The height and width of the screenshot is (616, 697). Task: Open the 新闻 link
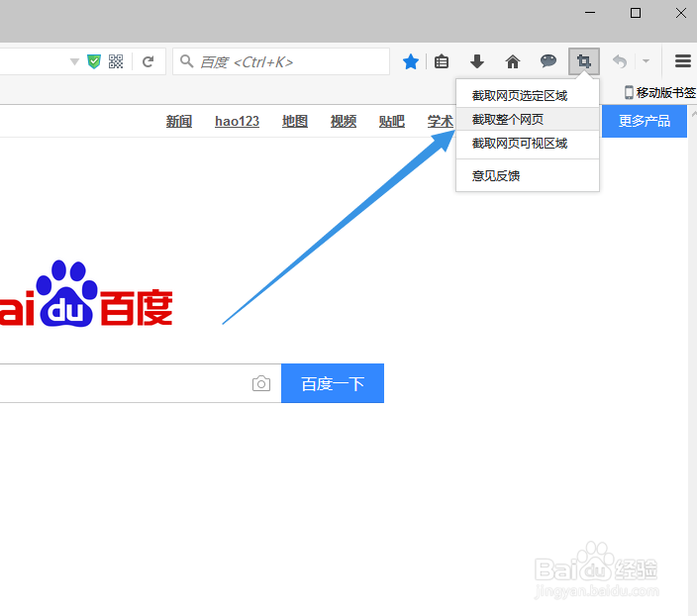179,121
